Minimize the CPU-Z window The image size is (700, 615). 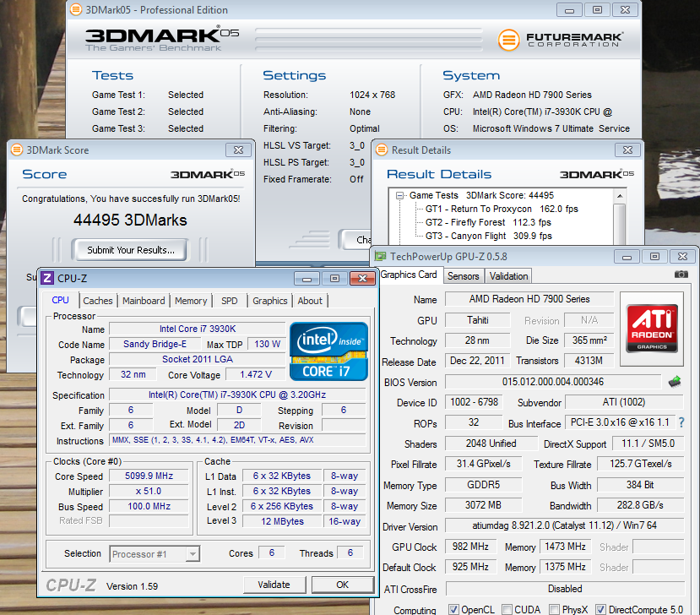point(307,278)
